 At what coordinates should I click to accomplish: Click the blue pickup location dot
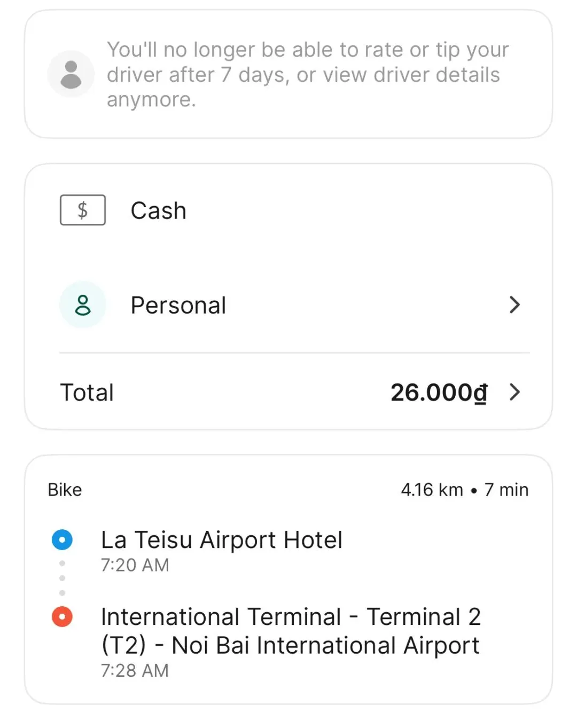coord(62,539)
